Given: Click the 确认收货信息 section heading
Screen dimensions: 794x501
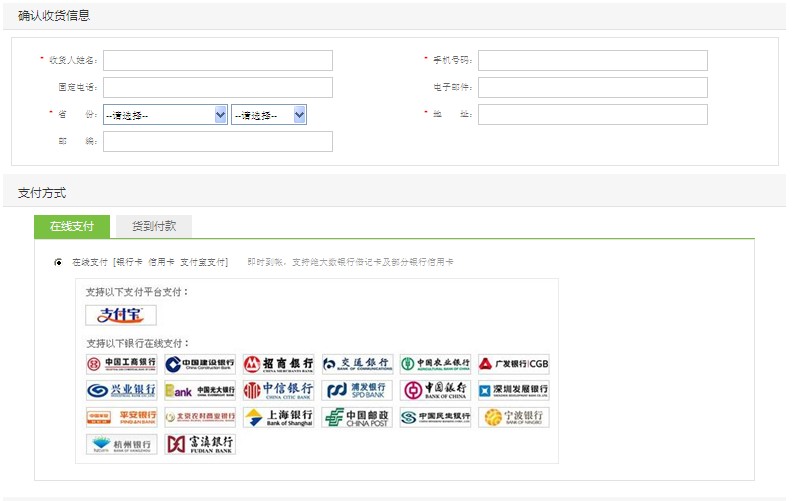Looking at the screenshot, I should click(x=54, y=16).
